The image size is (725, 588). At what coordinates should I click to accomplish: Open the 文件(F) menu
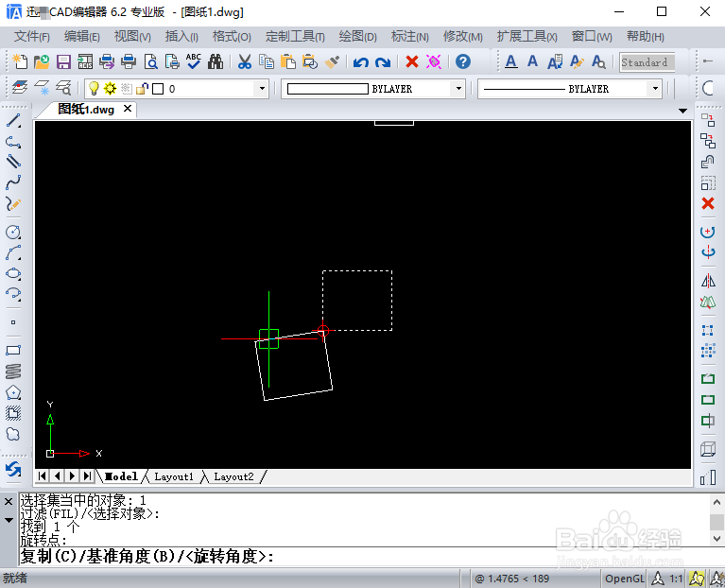click(31, 37)
